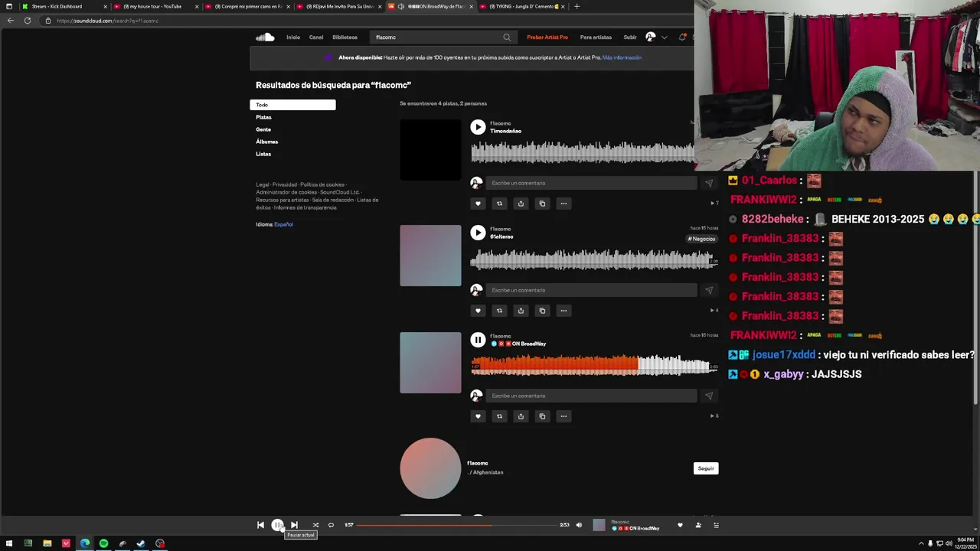This screenshot has width=980, height=551.
Task: Repost the #Negocios tagged track
Action: pos(499,311)
